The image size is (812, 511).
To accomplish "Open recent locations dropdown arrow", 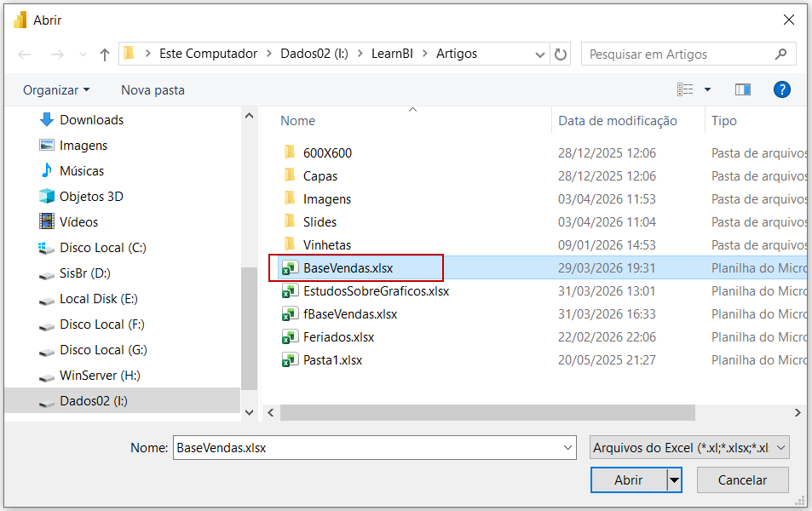I will coord(83,55).
